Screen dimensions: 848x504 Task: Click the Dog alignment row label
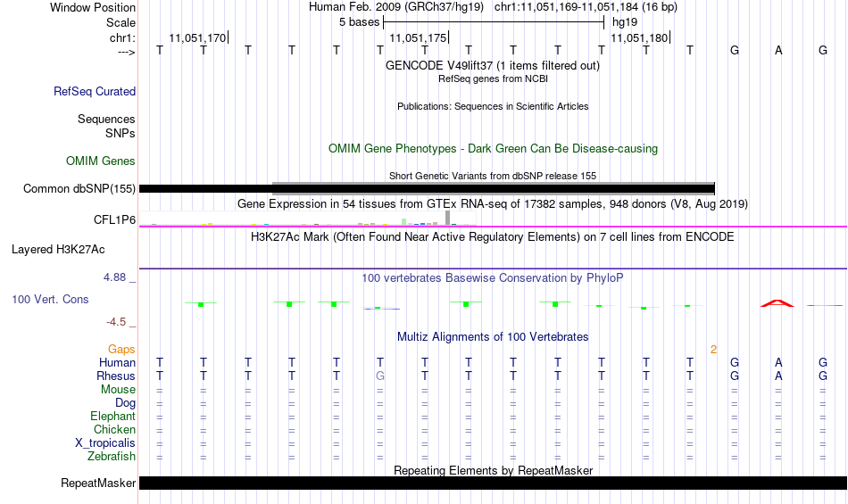(126, 403)
